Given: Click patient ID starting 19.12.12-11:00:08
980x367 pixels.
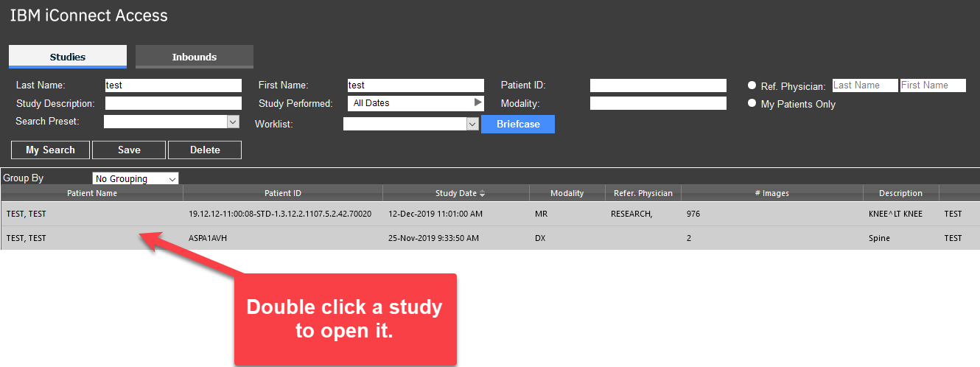Looking at the screenshot, I should click(280, 214).
